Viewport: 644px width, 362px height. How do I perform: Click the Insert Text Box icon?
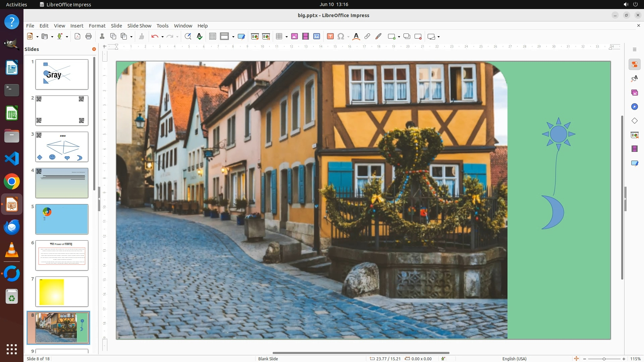[330, 37]
